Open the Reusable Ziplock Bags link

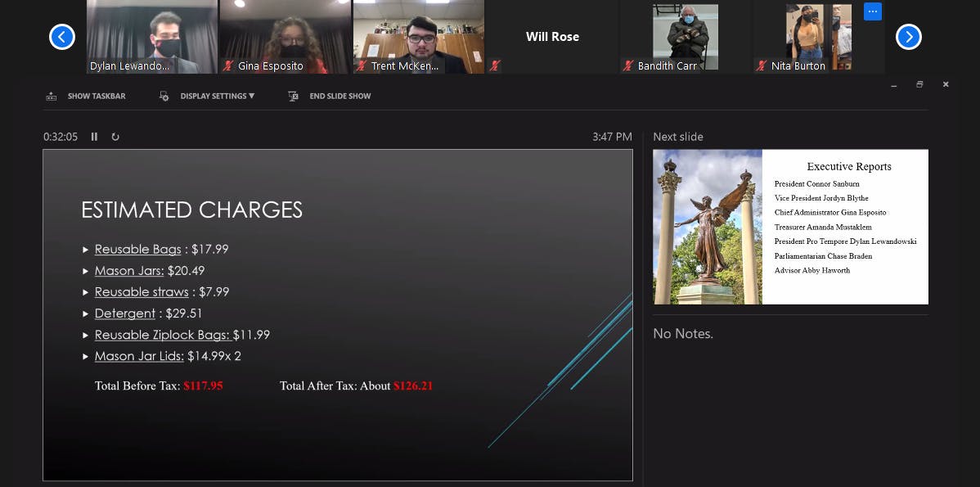click(x=161, y=334)
